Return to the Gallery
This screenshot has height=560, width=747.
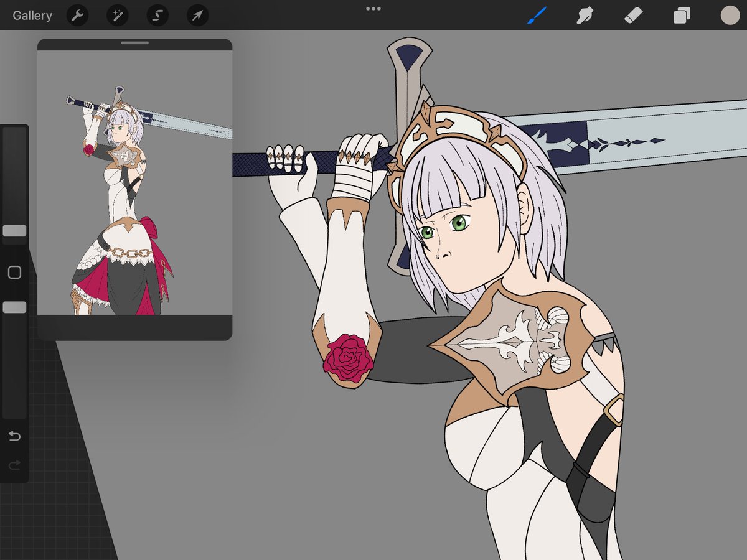tap(32, 16)
